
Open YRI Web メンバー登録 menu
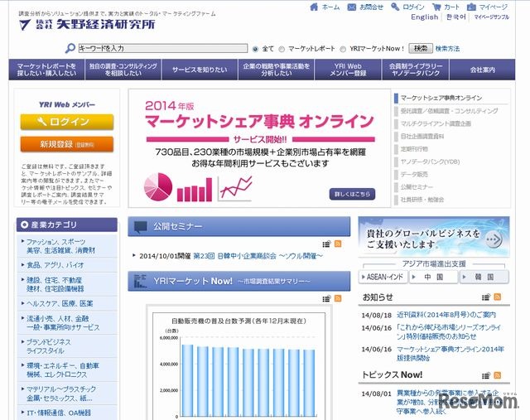tap(348, 70)
